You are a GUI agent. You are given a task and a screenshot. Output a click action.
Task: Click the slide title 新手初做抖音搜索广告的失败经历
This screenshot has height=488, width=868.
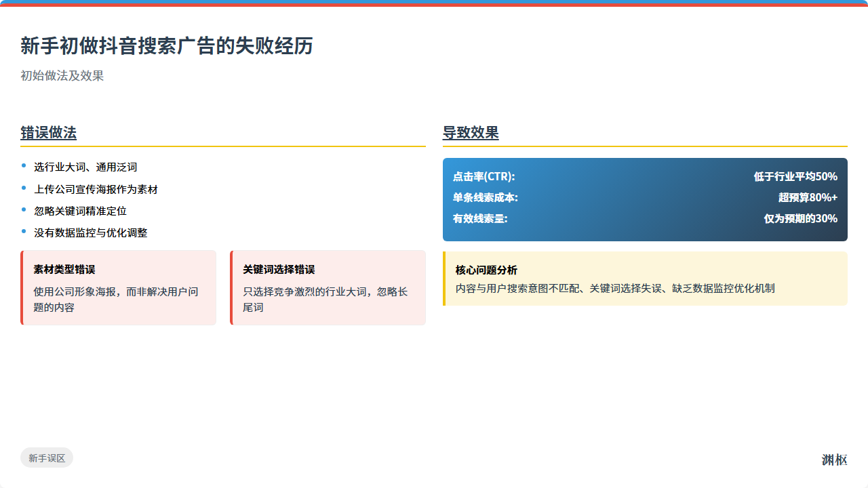pyautogui.click(x=167, y=46)
